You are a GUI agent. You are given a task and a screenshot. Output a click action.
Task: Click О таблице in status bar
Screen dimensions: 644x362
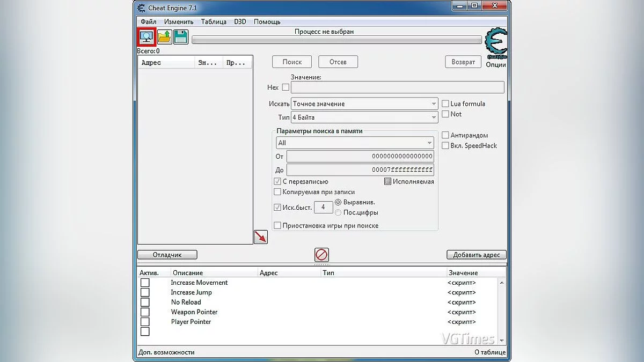tap(490, 352)
